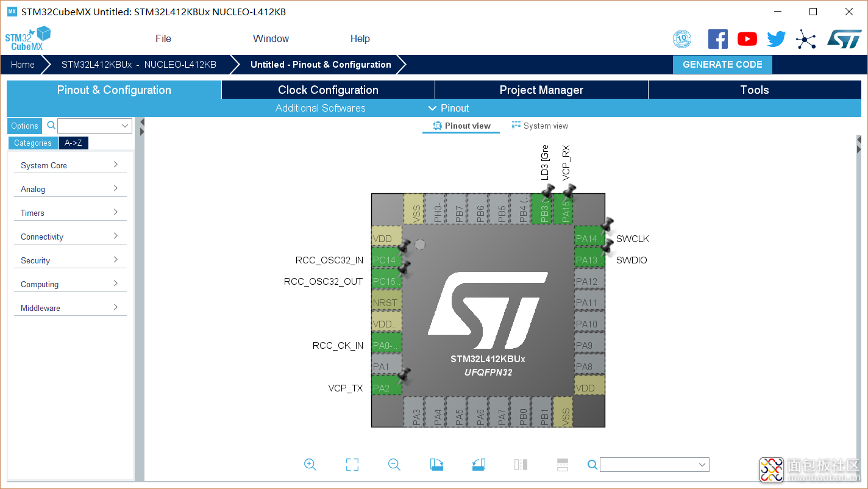Open the Twitter bird icon link
The image size is (868, 489).
coord(777,39)
